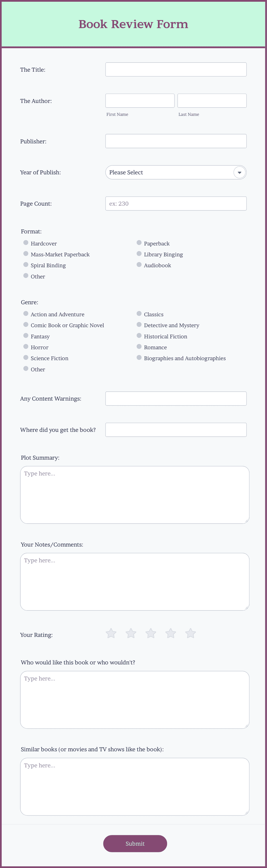Click the Year of Publish dropdown arrow
Image resolution: width=267 pixels, height=868 pixels.
click(x=239, y=173)
